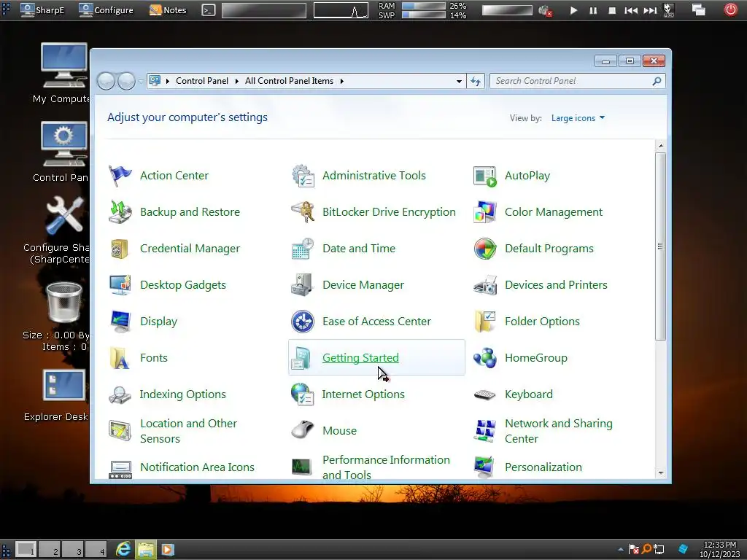
Task: Switch to virtual desktop 3
Action: (x=72, y=549)
